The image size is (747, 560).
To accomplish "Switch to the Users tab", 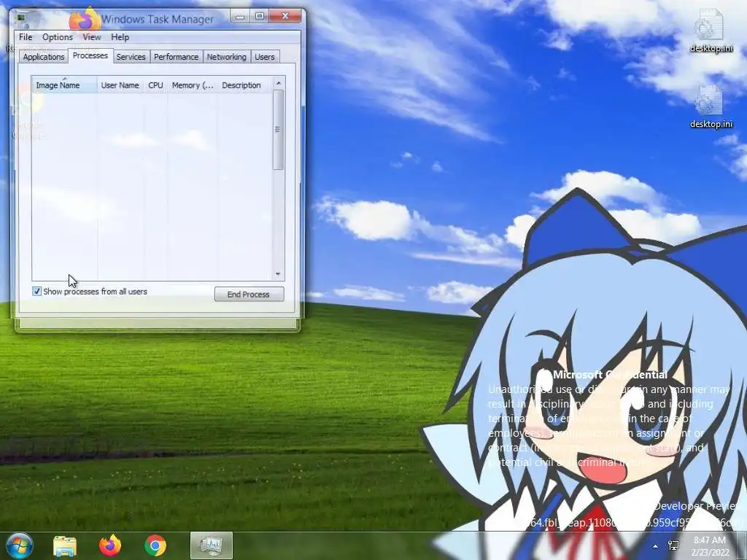I will point(264,57).
